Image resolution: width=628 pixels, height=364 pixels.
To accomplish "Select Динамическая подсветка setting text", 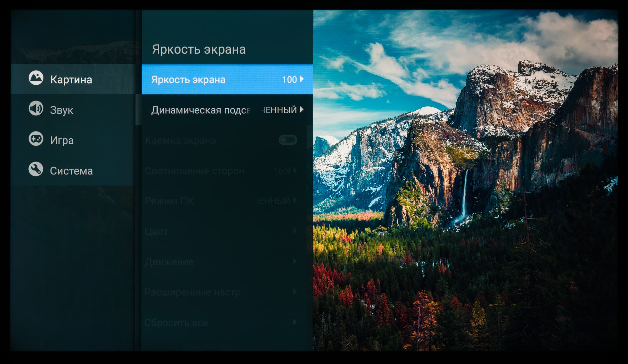I will [x=201, y=110].
